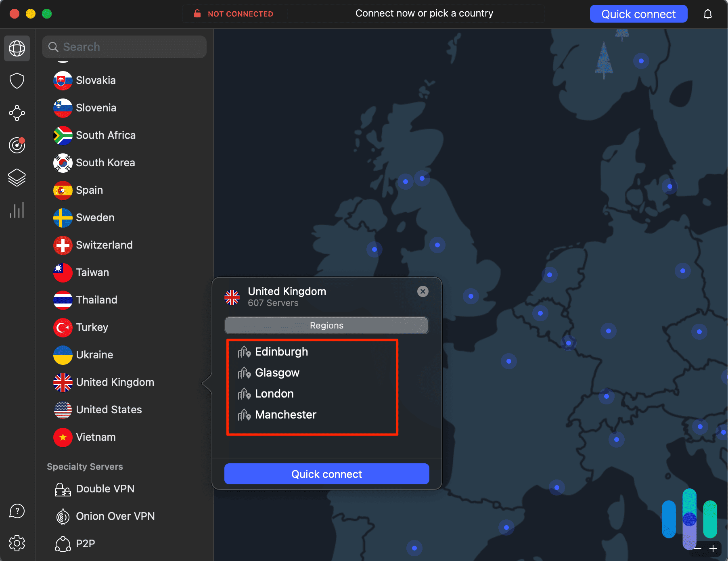Click the country Search field
This screenshot has height=561, width=728.
tap(124, 46)
